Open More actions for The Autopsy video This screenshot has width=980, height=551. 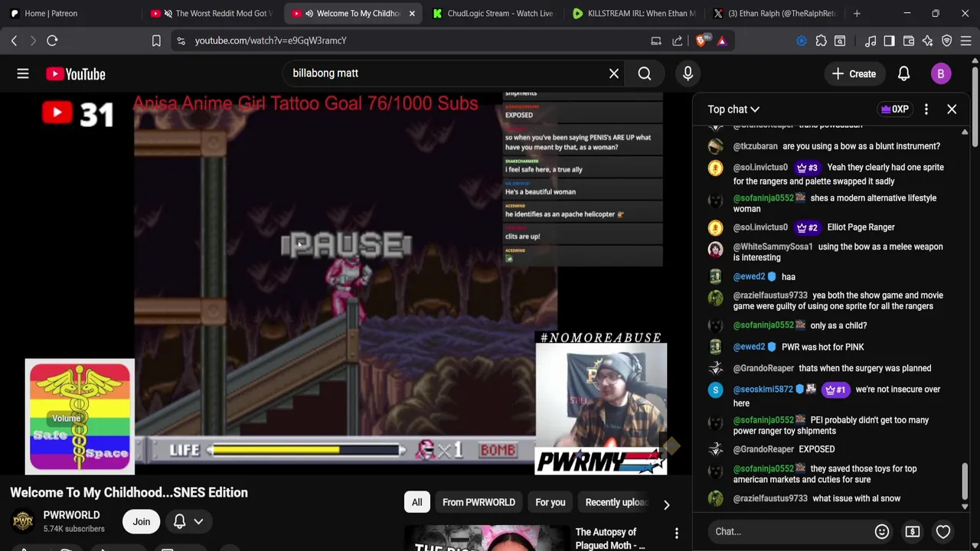tap(676, 533)
